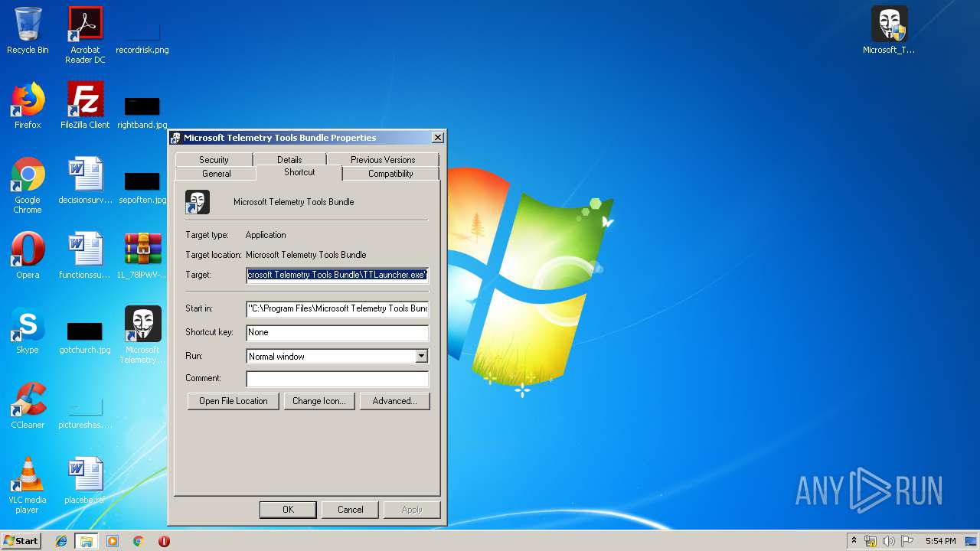
Task: Select the FileZilla Client desktop shortcut
Action: (85, 106)
